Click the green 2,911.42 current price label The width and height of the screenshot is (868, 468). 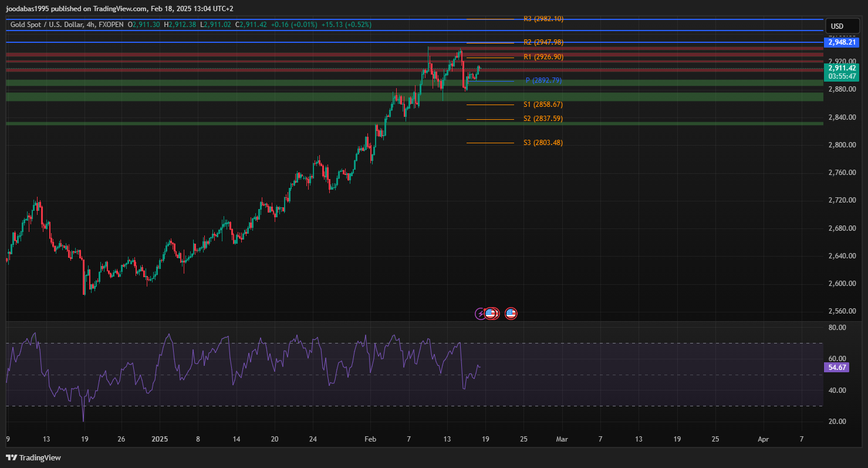pos(841,68)
